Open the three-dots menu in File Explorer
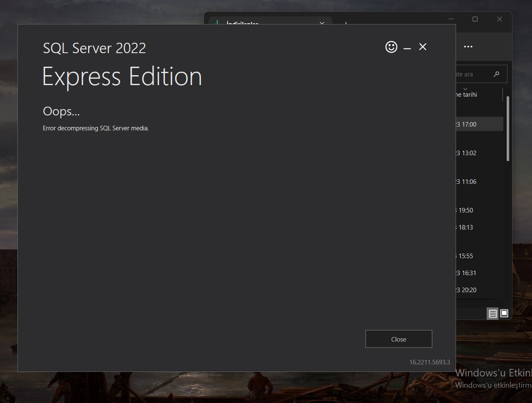This screenshot has height=403, width=532. pos(468,46)
